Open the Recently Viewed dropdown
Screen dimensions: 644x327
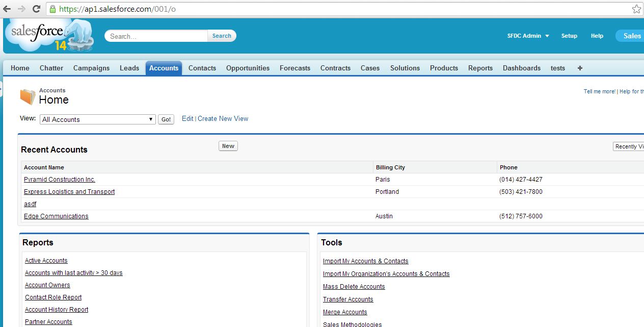click(628, 146)
